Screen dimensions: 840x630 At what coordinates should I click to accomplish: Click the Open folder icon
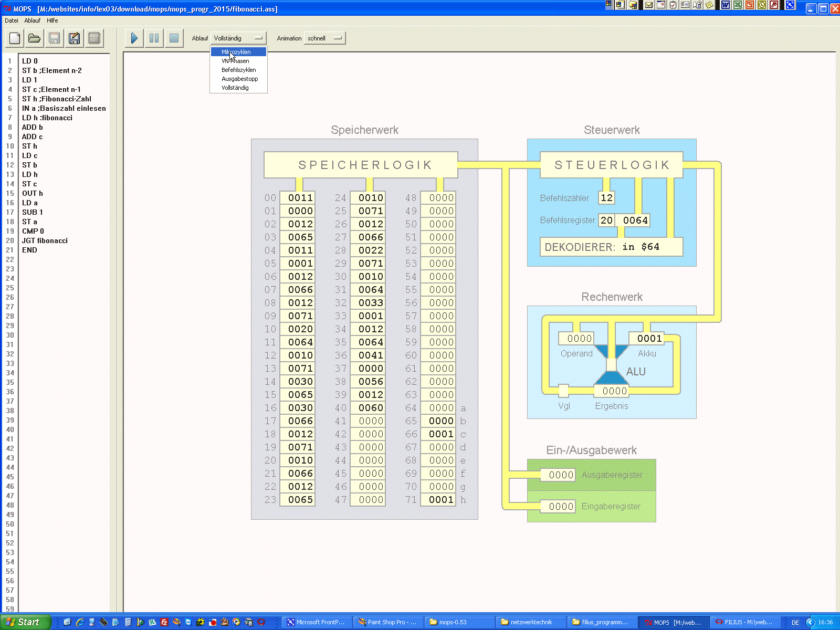(x=35, y=38)
